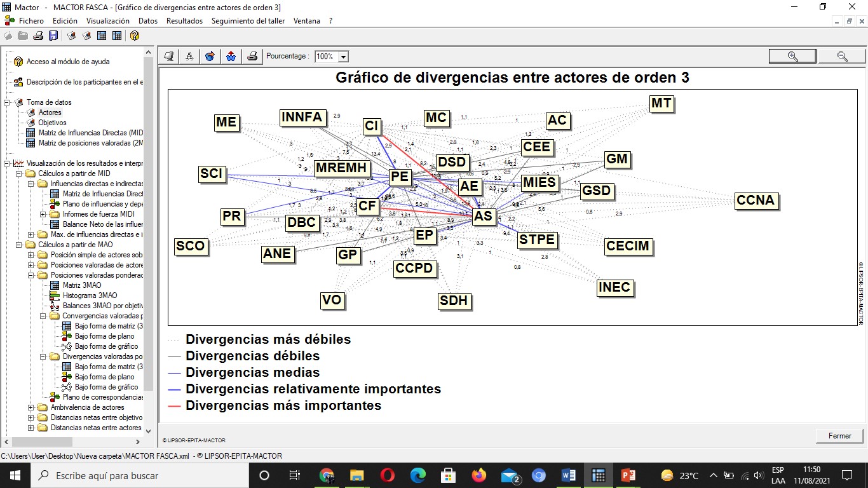The image size is (868, 488).
Task: Zoom in with the magnifier plus button
Action: [x=792, y=56]
